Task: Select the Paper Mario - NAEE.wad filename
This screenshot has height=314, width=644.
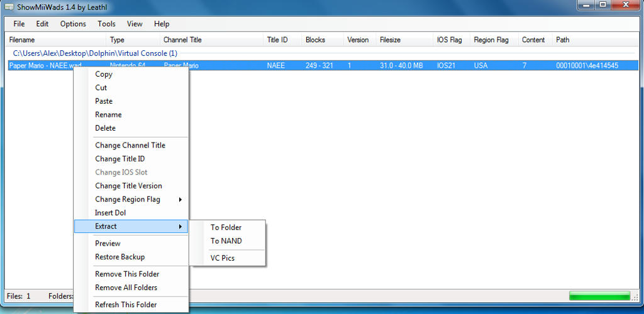Action: click(45, 65)
